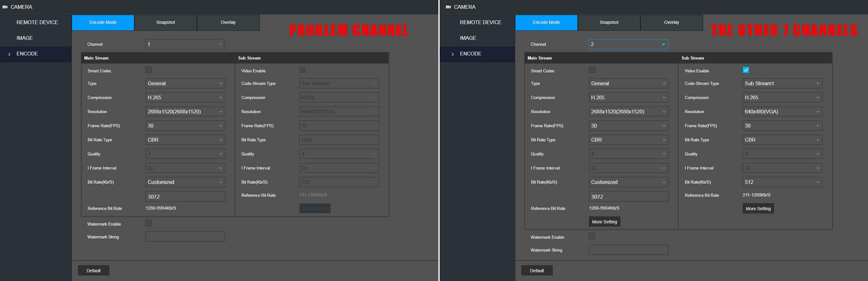Open Main Stream I Frame Interval dropdown, right panel
The width and height of the screenshot is (868, 281).
coord(629,168)
